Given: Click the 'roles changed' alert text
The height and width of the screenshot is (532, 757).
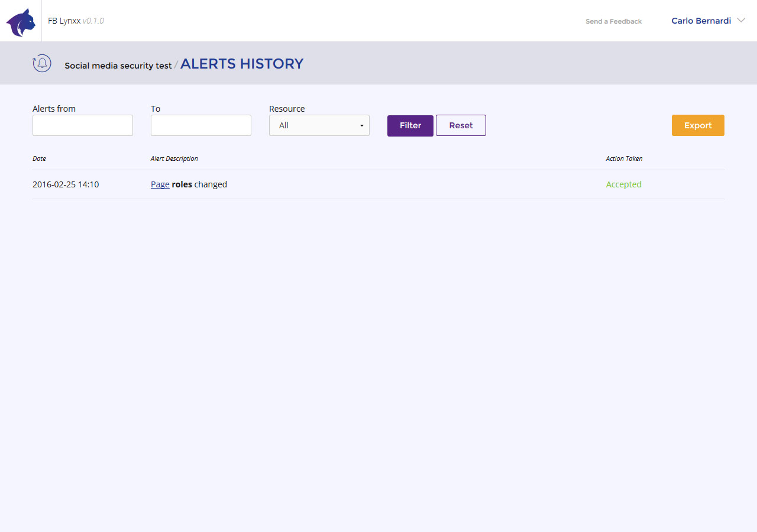Looking at the screenshot, I should click(x=199, y=184).
